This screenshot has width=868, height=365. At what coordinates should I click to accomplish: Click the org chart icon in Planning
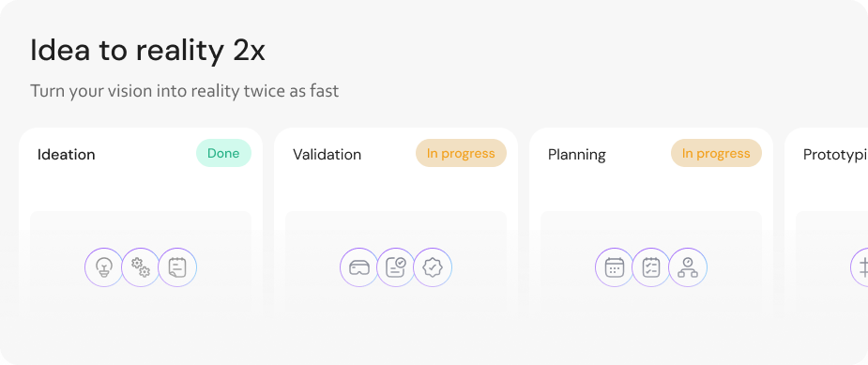[688, 267]
